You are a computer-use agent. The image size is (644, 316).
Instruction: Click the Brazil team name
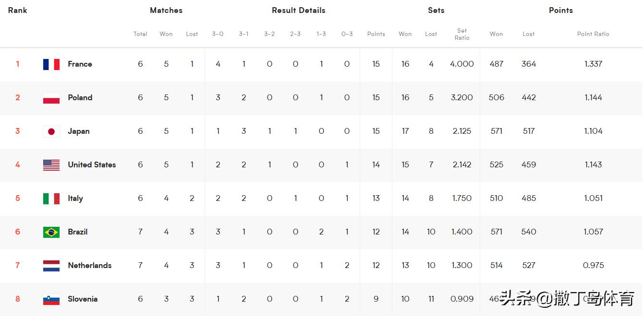77,232
